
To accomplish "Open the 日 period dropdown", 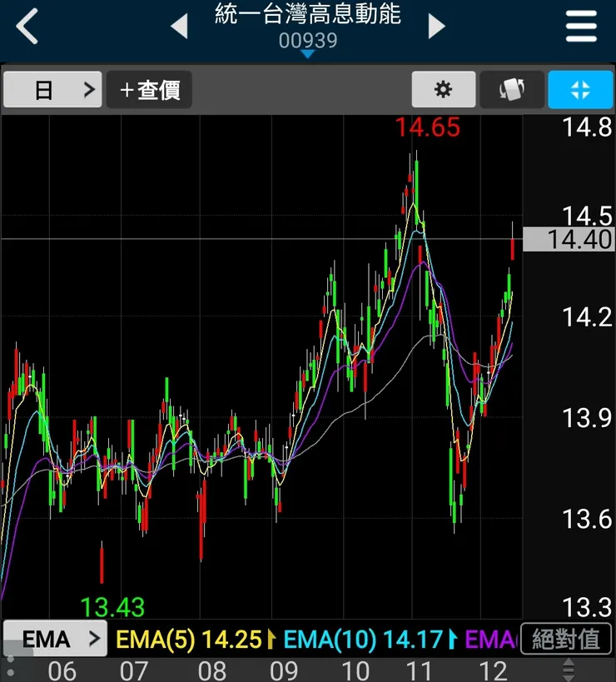I will pos(52,90).
